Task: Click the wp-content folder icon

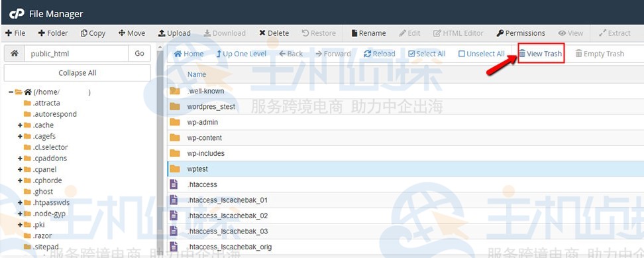Action: click(x=175, y=138)
